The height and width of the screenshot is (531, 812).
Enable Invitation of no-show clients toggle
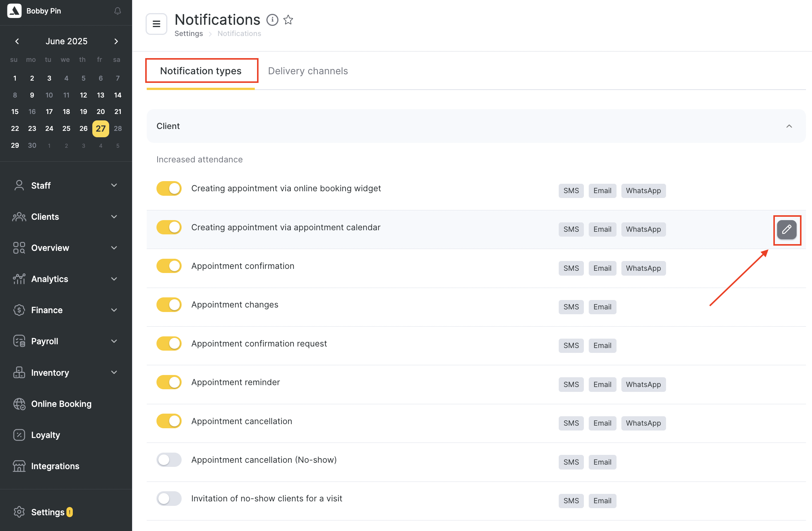(169, 498)
